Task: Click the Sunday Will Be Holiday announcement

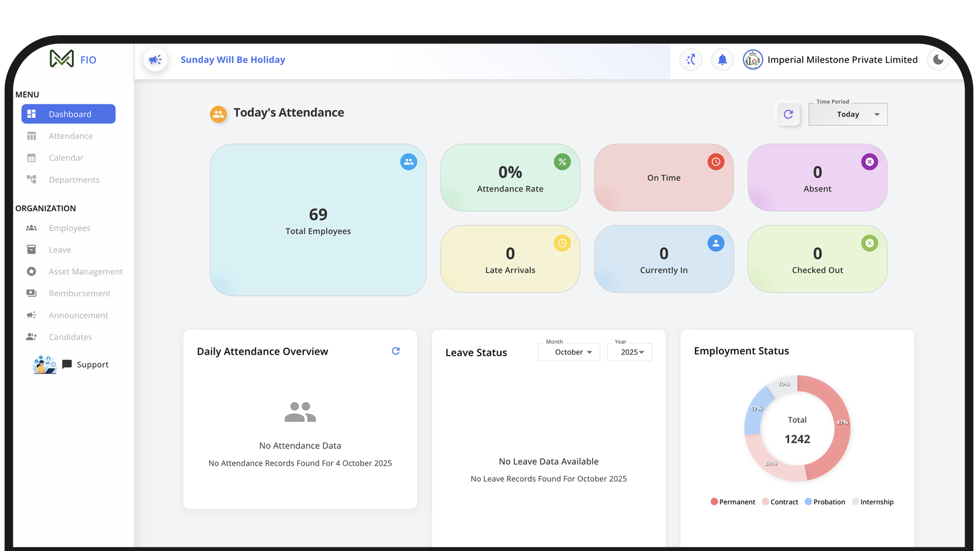Action: (x=233, y=60)
